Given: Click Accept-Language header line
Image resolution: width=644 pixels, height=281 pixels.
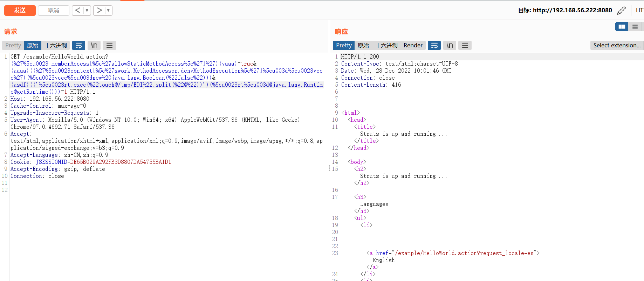Looking at the screenshot, I should (59, 155).
